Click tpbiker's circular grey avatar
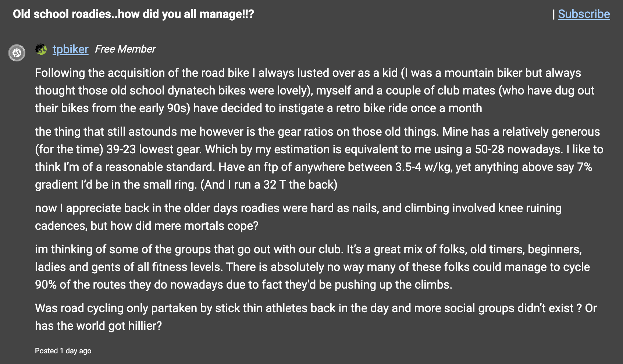The height and width of the screenshot is (364, 623). pos(17,53)
